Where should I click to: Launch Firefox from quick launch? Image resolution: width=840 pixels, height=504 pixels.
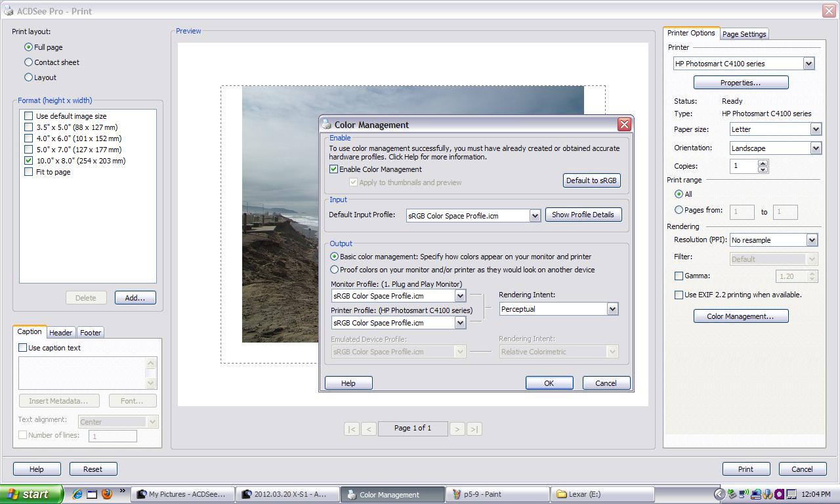coord(107,494)
